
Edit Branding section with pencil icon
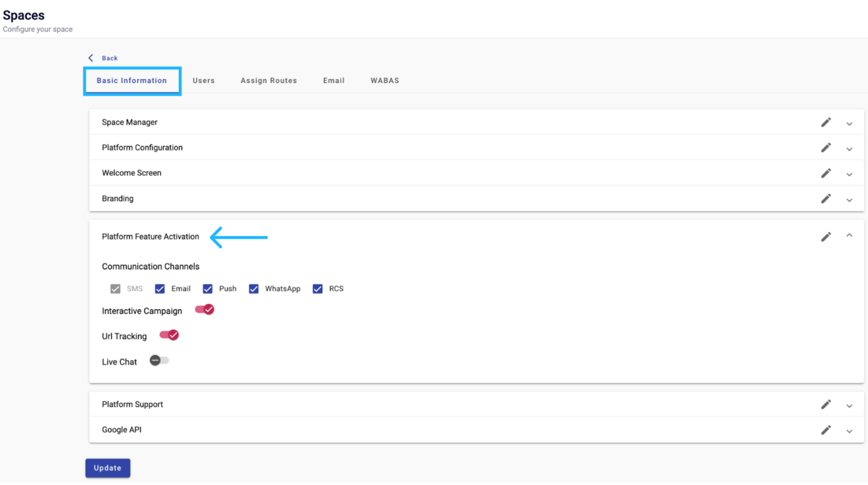(826, 198)
